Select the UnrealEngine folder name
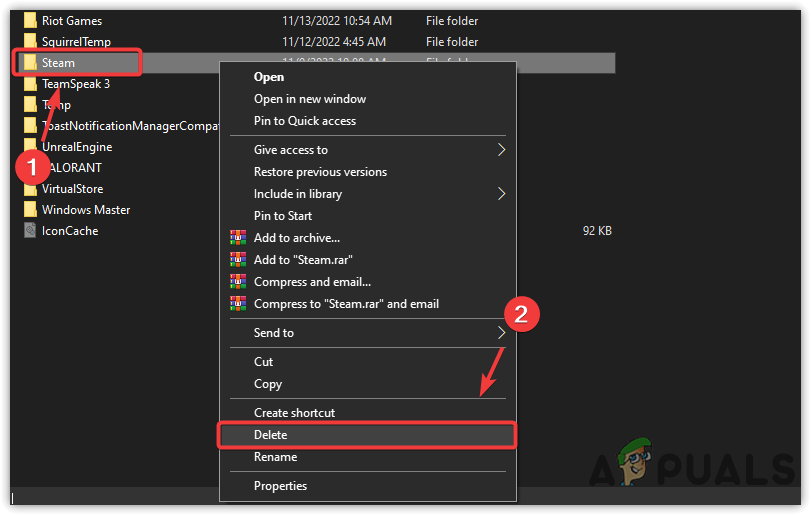Screen dimensions: 811x515 tap(77, 147)
